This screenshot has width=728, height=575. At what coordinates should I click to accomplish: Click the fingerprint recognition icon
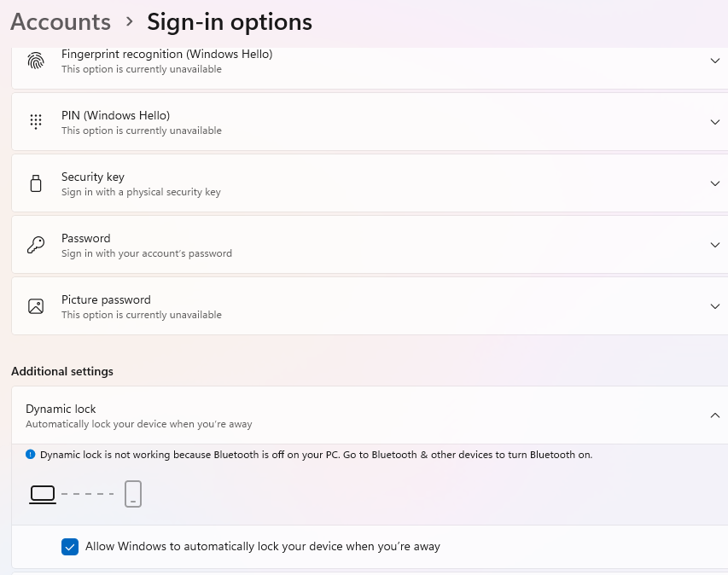36,61
